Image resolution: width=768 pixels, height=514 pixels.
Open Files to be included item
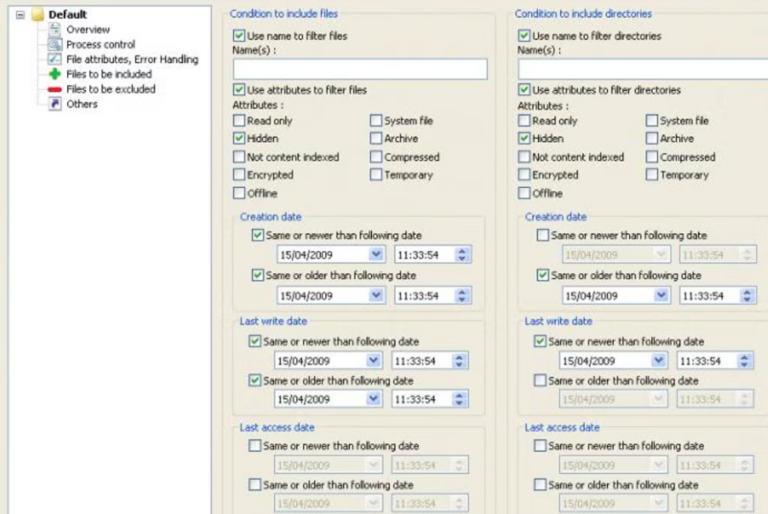(109, 74)
